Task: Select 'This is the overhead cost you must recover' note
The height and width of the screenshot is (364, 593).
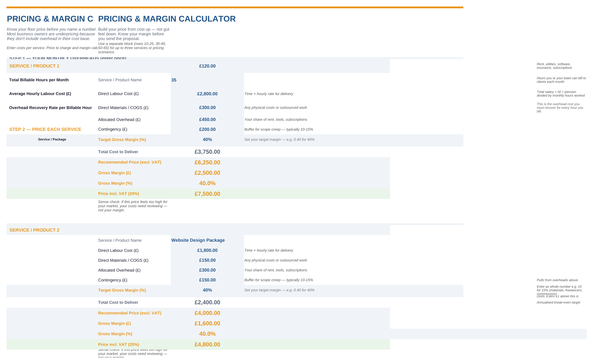Action: [560, 108]
